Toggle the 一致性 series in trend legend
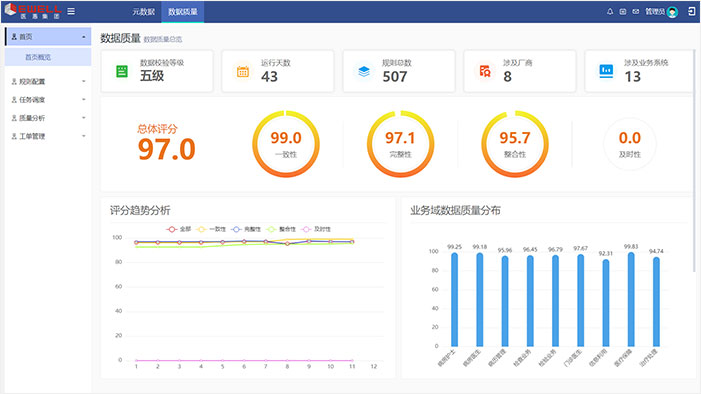The height and width of the screenshot is (394, 701). point(211,229)
